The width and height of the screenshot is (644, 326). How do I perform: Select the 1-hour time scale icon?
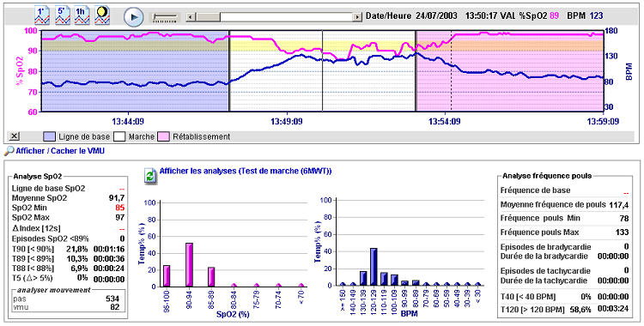[x=82, y=15]
